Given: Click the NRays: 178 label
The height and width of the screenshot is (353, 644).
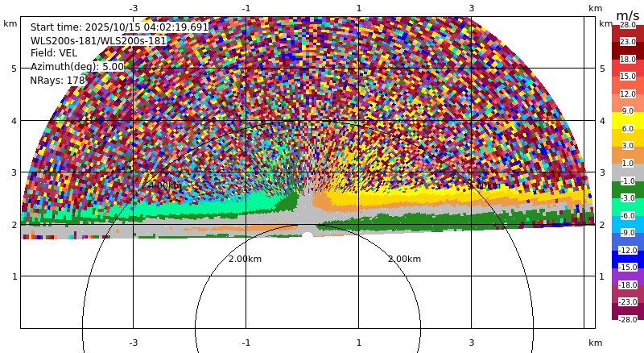Looking at the screenshot, I should [57, 81].
